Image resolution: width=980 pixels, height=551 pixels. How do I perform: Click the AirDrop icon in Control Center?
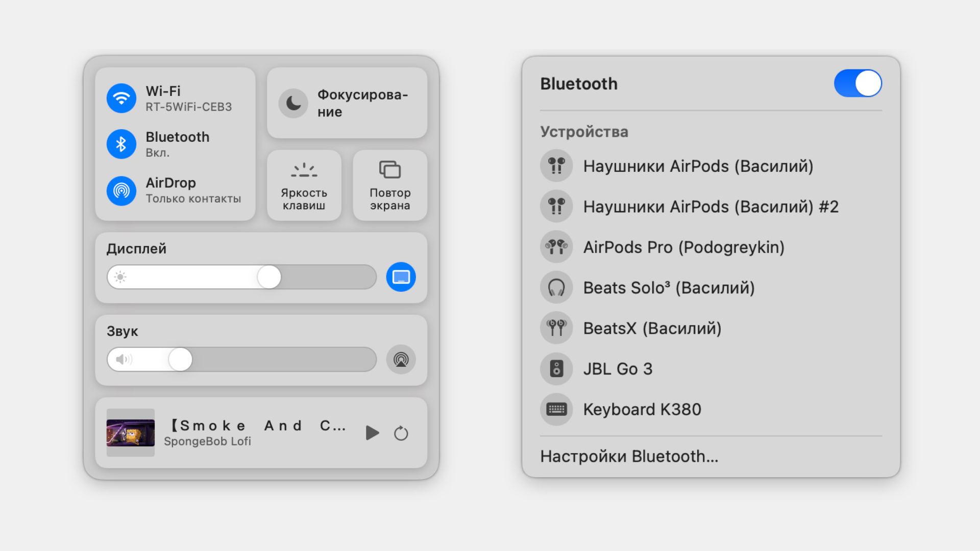(121, 190)
